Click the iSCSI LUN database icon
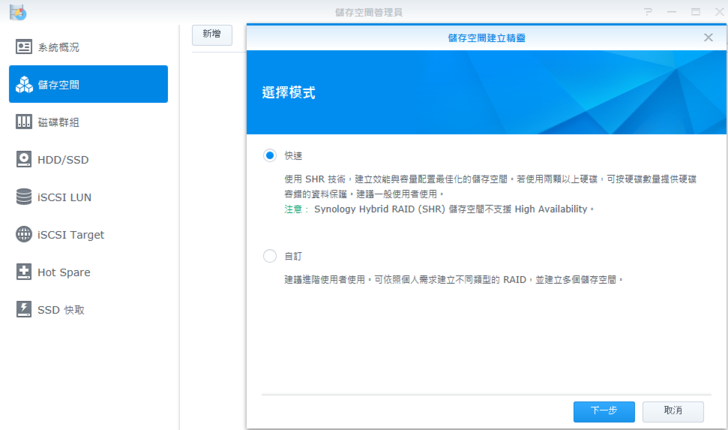728x430 pixels. coord(24,197)
